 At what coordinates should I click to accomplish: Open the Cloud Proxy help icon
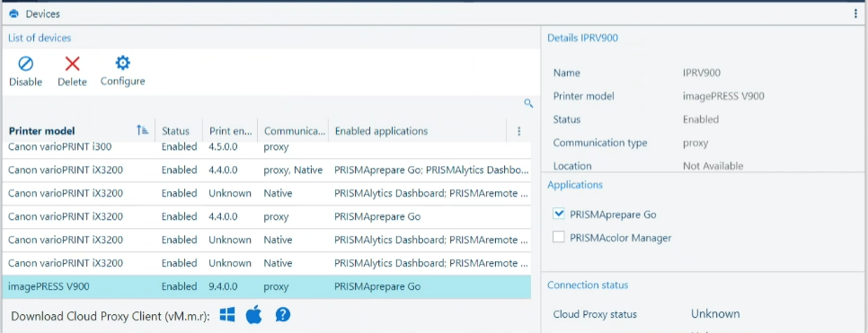[283, 315]
